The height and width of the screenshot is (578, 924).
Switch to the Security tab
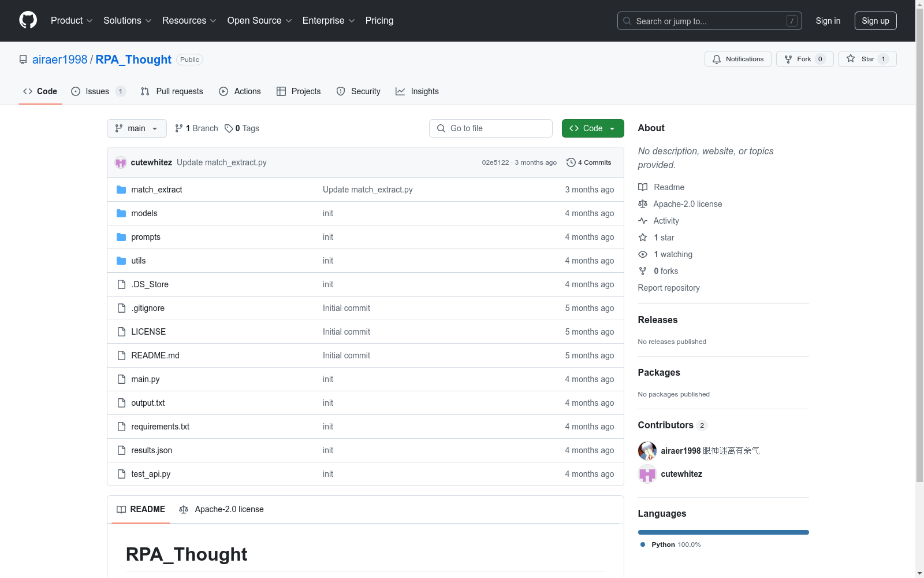(x=359, y=91)
